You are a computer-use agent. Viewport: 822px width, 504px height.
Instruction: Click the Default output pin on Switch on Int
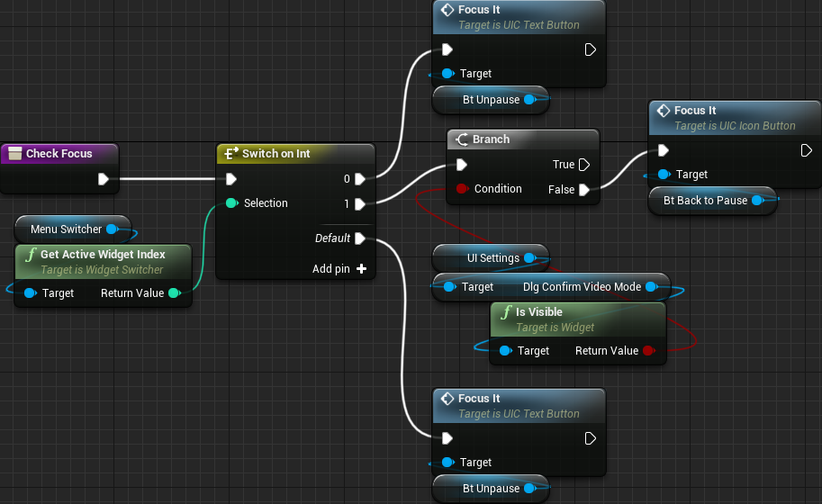360,238
